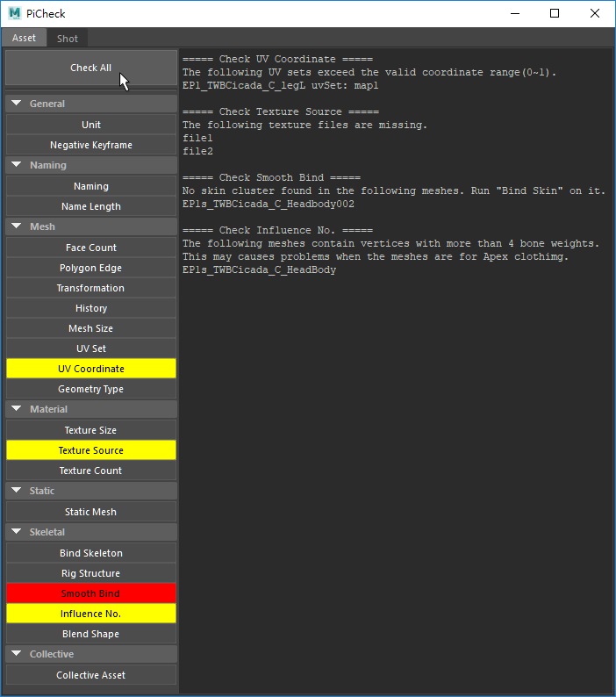The image size is (616, 697).
Task: Click the red Smooth Bind button
Action: point(91,593)
